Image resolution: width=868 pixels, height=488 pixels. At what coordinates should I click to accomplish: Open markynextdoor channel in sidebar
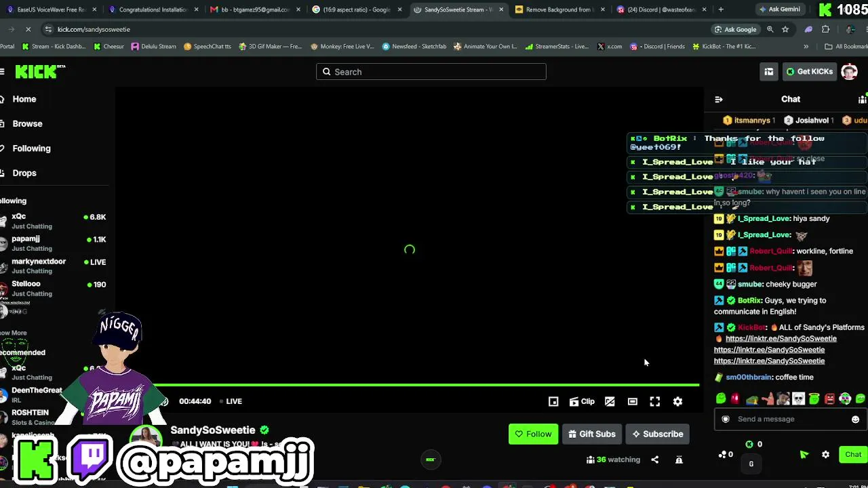tap(54, 266)
